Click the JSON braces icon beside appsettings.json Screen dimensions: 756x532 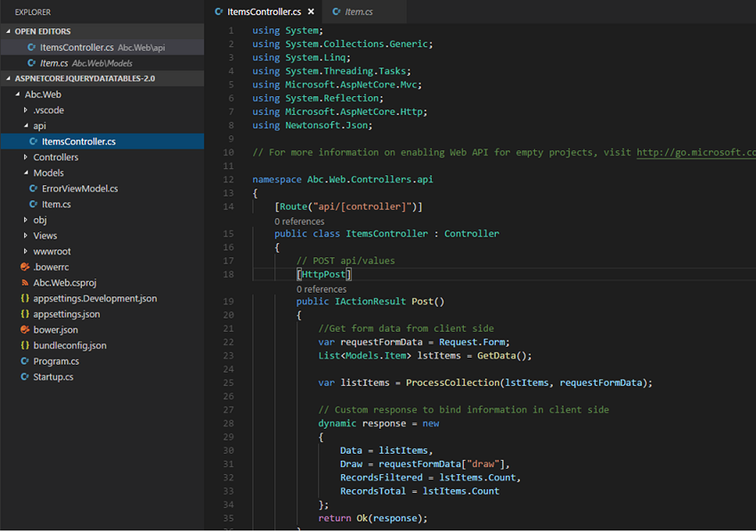[x=25, y=314]
